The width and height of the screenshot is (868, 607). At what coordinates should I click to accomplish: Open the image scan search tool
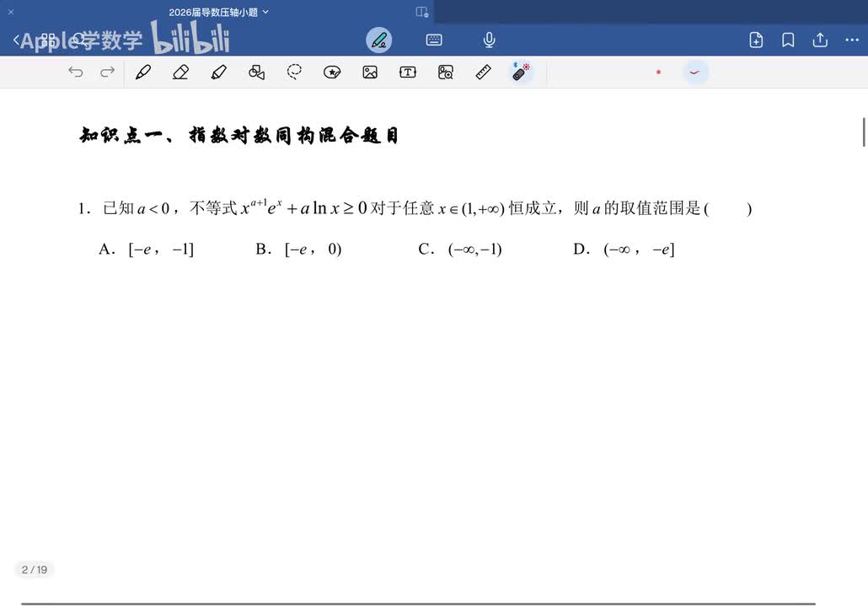(x=446, y=72)
